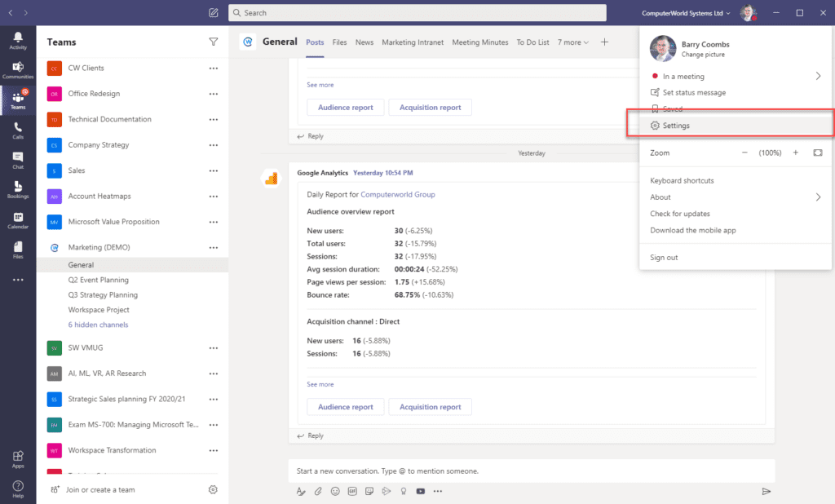The width and height of the screenshot is (835, 504).
Task: Open the Meeting Minutes tab
Action: pyautogui.click(x=480, y=42)
